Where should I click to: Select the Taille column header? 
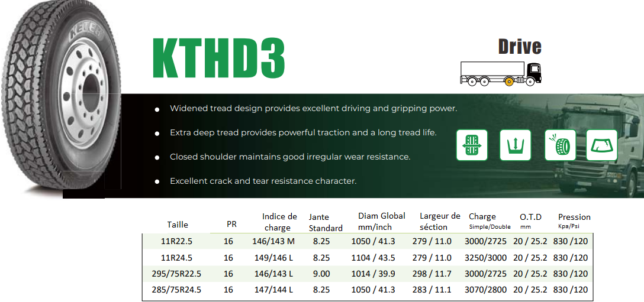[x=178, y=225]
